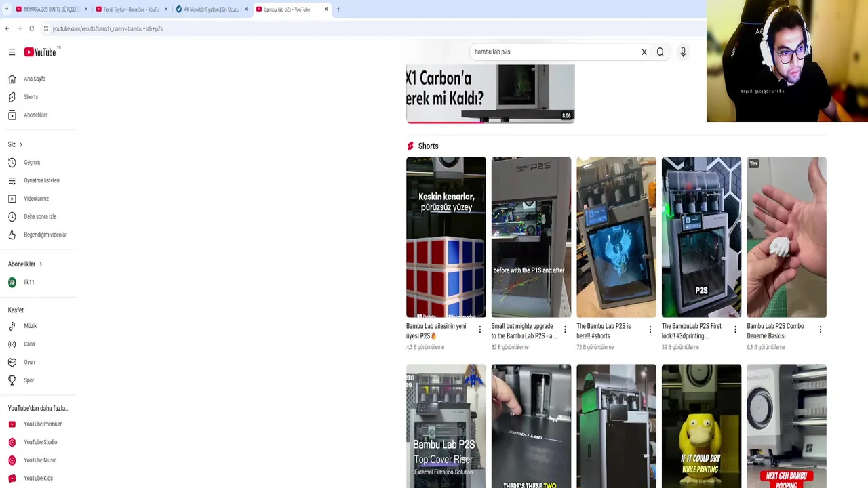Click 4,3 B görüntüleme view count
The image size is (868, 488).
pyautogui.click(x=425, y=347)
